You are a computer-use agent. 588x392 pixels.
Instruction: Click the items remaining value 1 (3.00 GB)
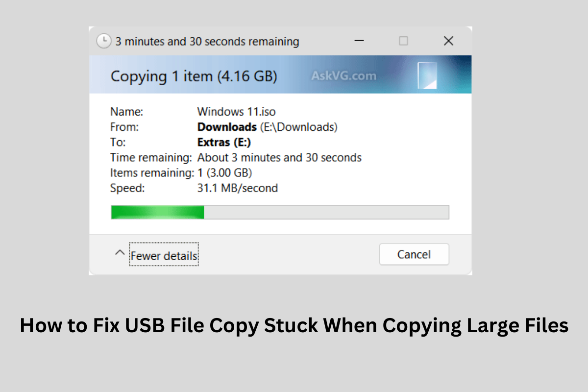(x=224, y=173)
